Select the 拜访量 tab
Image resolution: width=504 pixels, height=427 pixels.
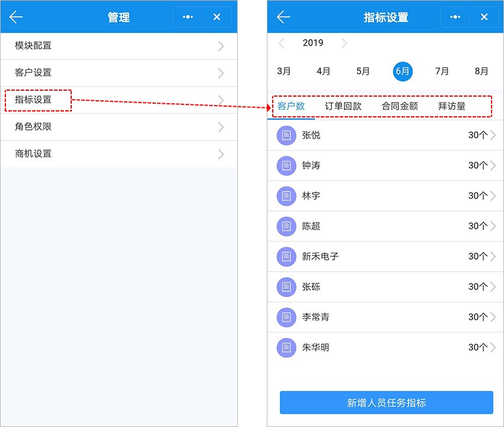tap(452, 107)
